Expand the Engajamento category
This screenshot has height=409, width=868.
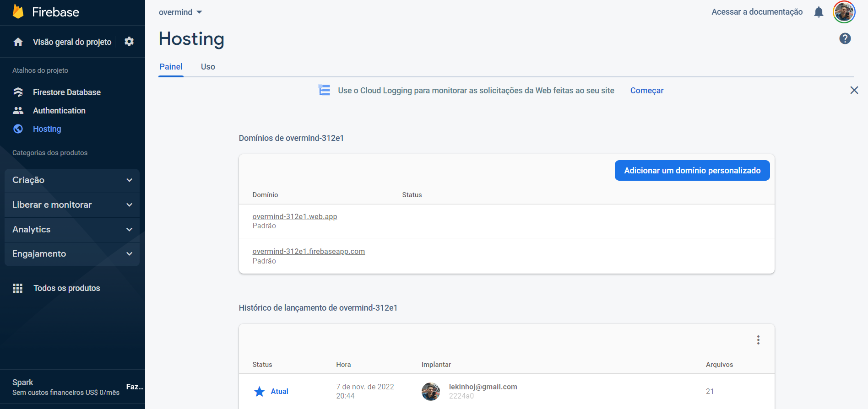(x=72, y=254)
